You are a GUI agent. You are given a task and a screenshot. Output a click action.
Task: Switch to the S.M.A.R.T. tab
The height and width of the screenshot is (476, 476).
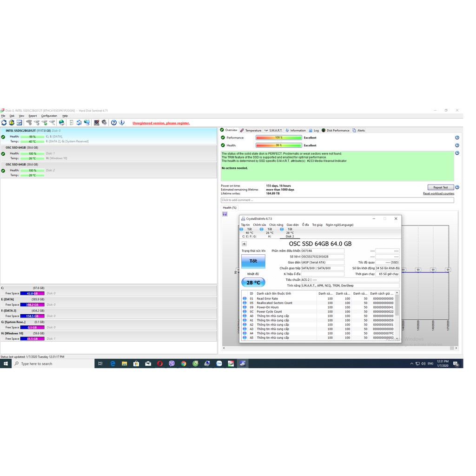tap(274, 131)
